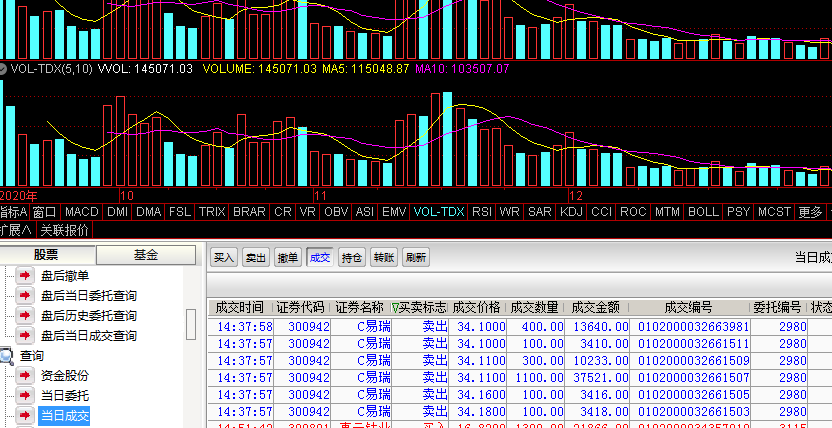The image size is (832, 428).
Task: Expand the 更多 indicators list
Action: point(810,212)
